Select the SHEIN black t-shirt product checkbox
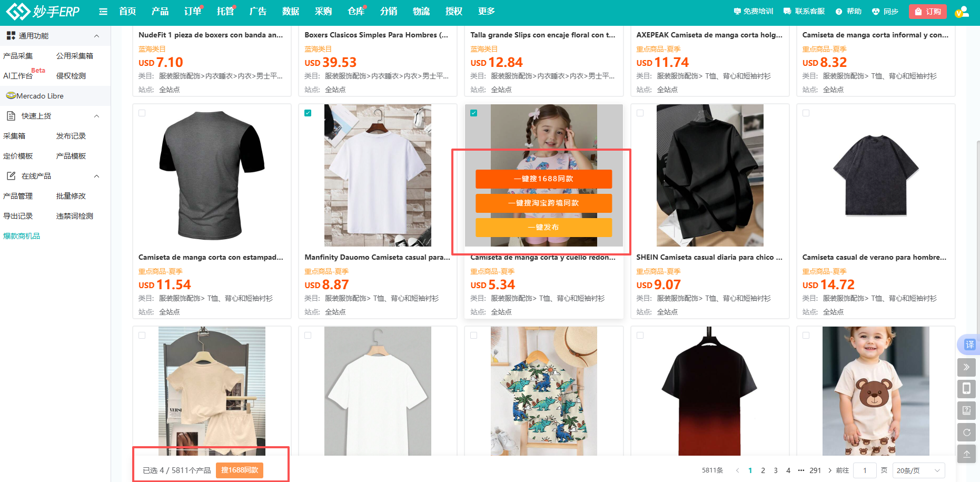 click(640, 113)
